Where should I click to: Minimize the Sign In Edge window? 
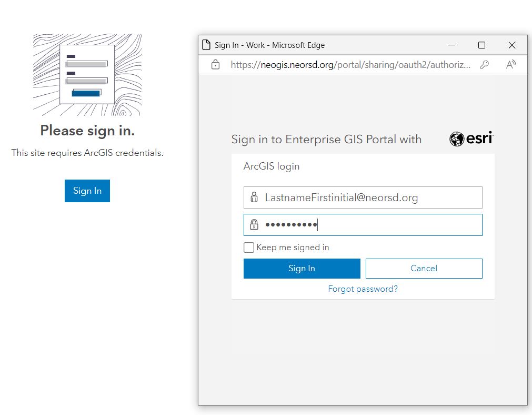tap(451, 45)
